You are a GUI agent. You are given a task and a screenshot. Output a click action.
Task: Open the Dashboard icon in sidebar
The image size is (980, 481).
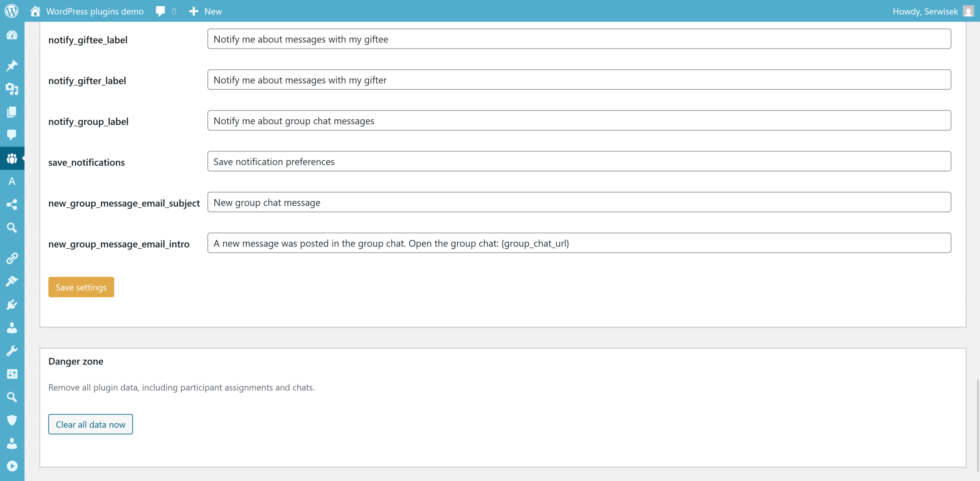12,35
